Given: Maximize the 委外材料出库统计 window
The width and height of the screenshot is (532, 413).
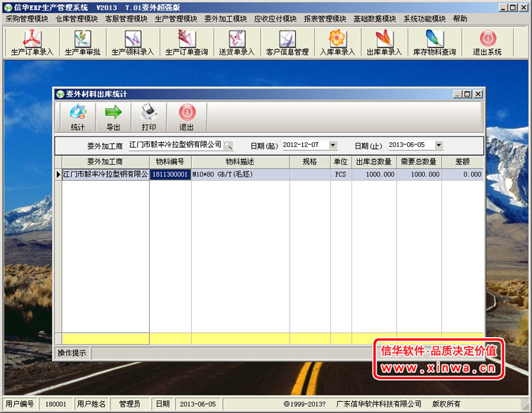Looking at the screenshot, I should pyautogui.click(x=467, y=94).
